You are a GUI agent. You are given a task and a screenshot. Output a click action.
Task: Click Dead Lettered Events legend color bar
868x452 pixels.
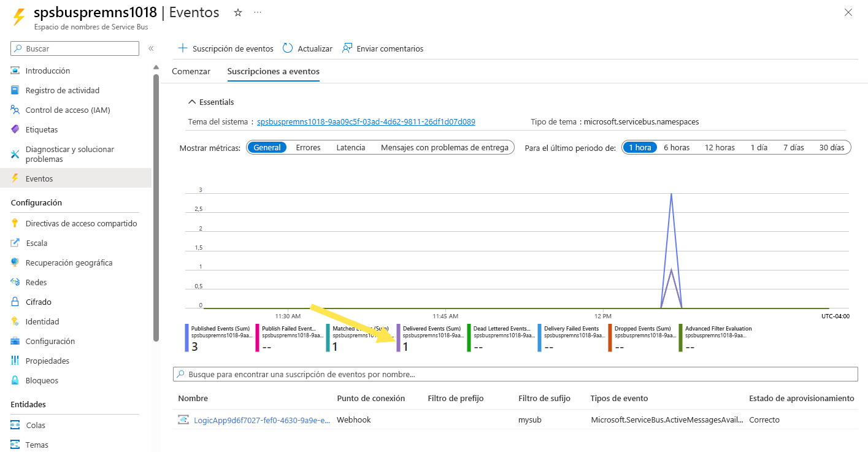[469, 338]
